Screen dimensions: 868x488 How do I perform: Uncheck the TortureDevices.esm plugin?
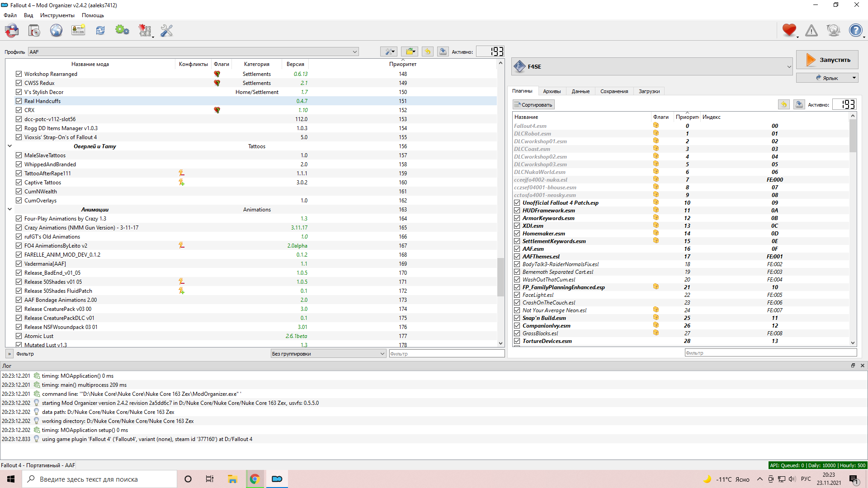point(517,341)
